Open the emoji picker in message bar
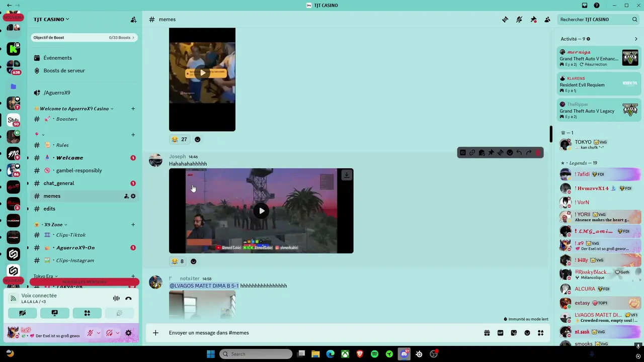This screenshot has height=362, width=644. coord(527,333)
